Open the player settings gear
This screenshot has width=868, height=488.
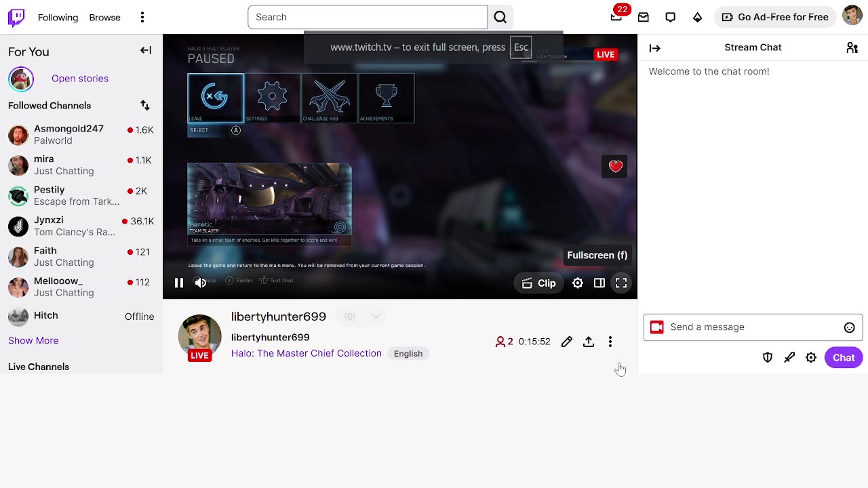[x=578, y=283]
